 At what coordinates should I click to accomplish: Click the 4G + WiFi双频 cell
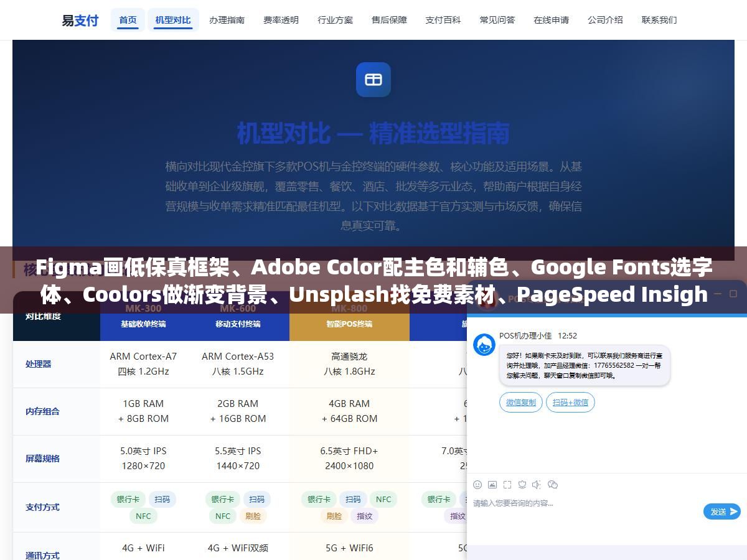[x=238, y=548]
